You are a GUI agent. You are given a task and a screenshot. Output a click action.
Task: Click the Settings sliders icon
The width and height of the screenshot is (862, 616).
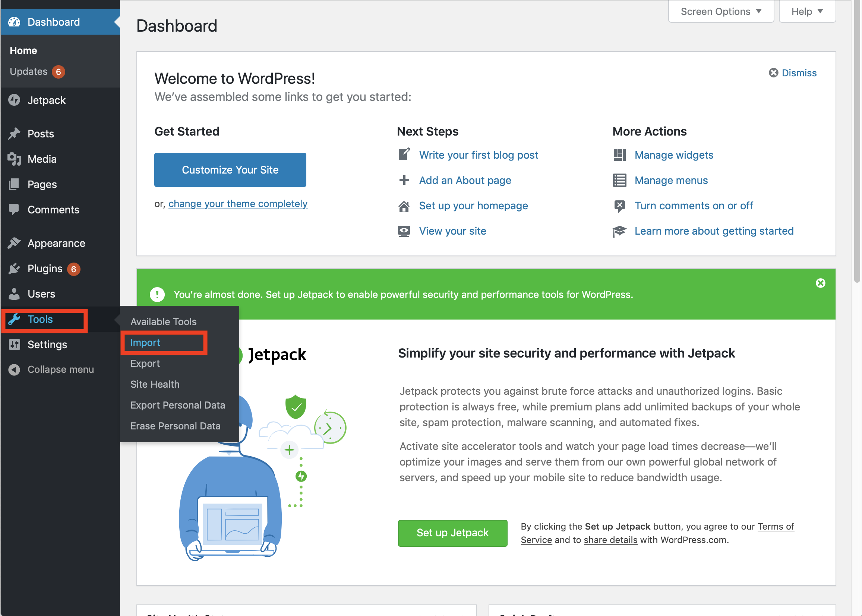[14, 344]
